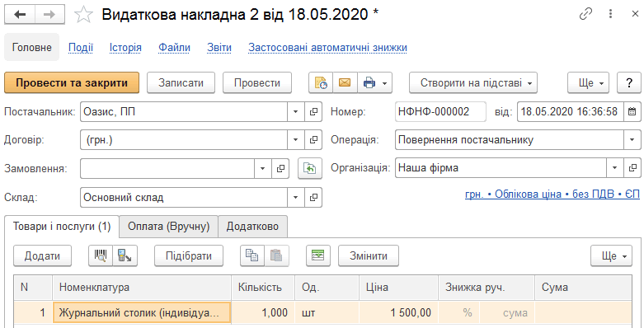Send document by email envelope icon
The width and height of the screenshot is (644, 328).
click(345, 83)
